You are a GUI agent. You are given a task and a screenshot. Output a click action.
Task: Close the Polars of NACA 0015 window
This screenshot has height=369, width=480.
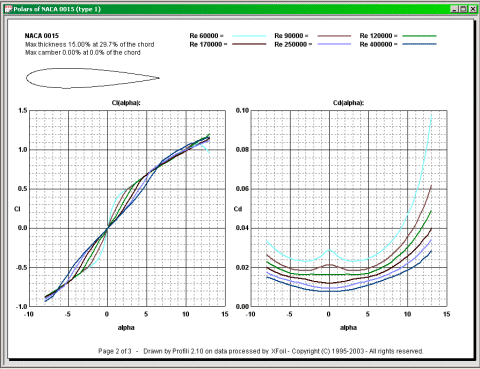tap(472, 9)
